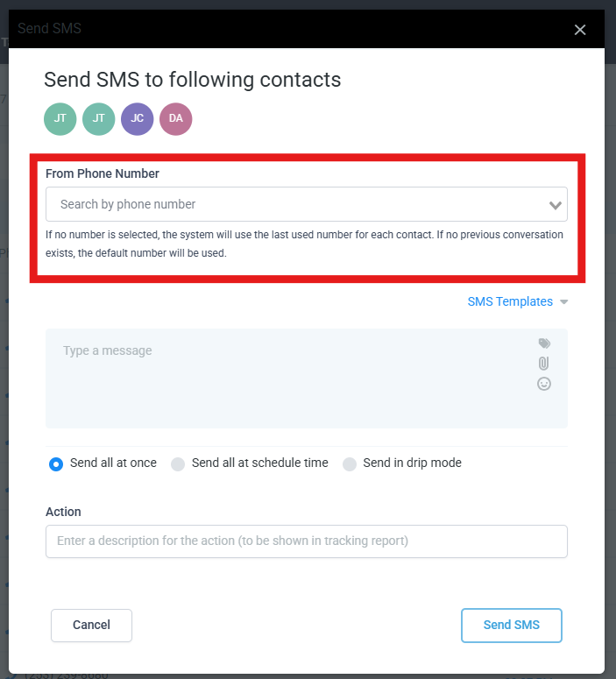This screenshot has width=616, height=679.
Task: Insert a merge tag using tag icon
Action: (544, 343)
